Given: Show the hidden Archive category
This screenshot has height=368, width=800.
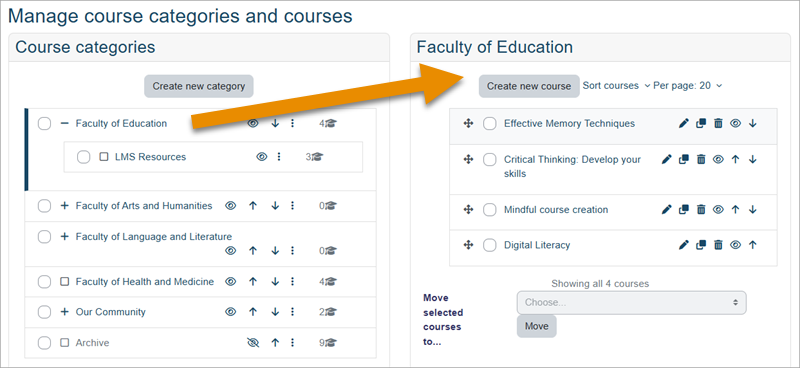Looking at the screenshot, I should (253, 343).
